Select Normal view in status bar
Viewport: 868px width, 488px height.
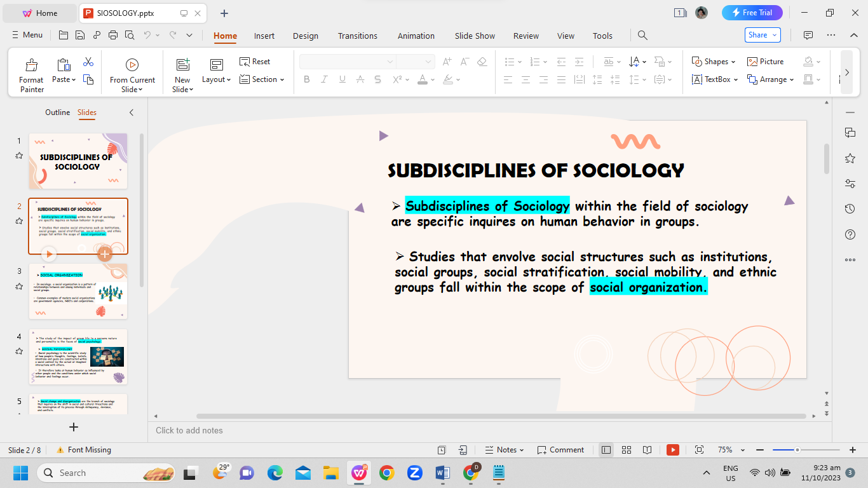click(606, 450)
